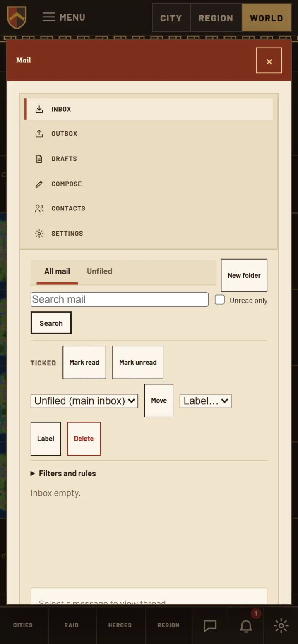The height and width of the screenshot is (644, 298).
Task: Click the red Delete button
Action: pyautogui.click(x=84, y=439)
